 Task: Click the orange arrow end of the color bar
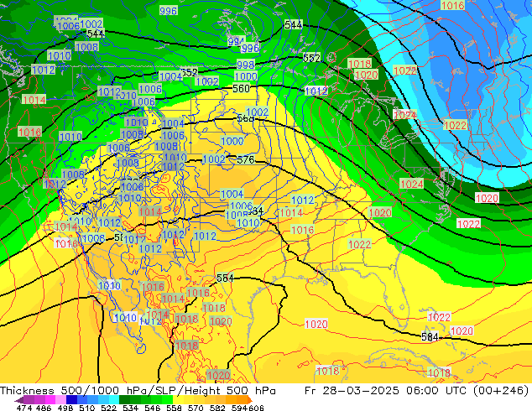(250, 400)
